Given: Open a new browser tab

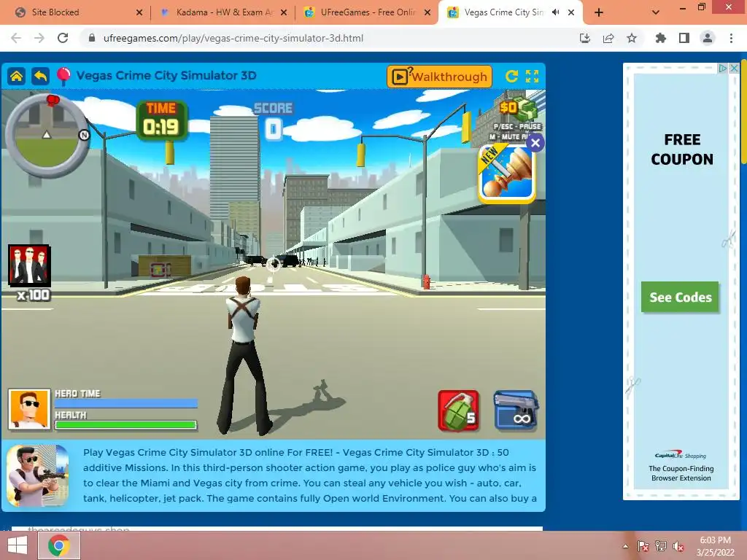Looking at the screenshot, I should tap(599, 13).
